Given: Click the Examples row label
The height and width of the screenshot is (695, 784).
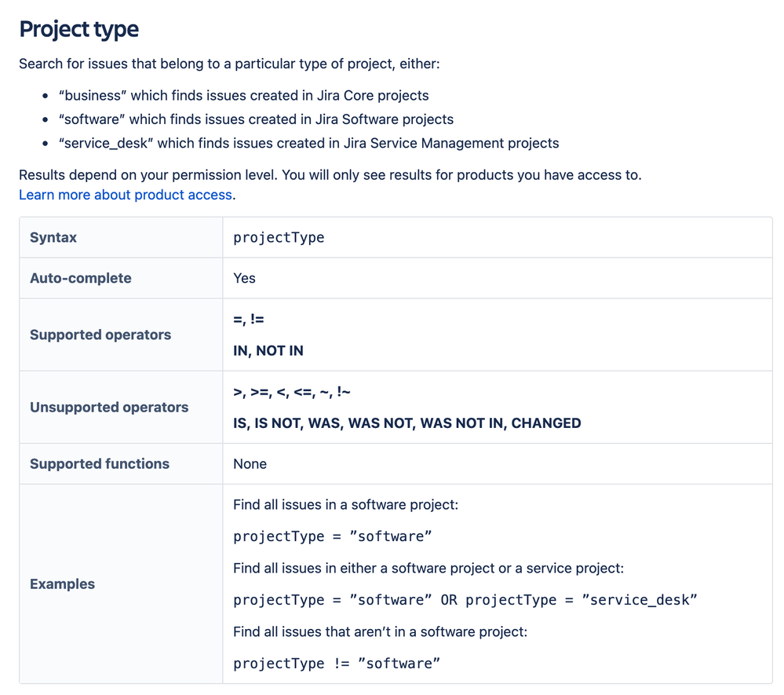Looking at the screenshot, I should coord(62,584).
